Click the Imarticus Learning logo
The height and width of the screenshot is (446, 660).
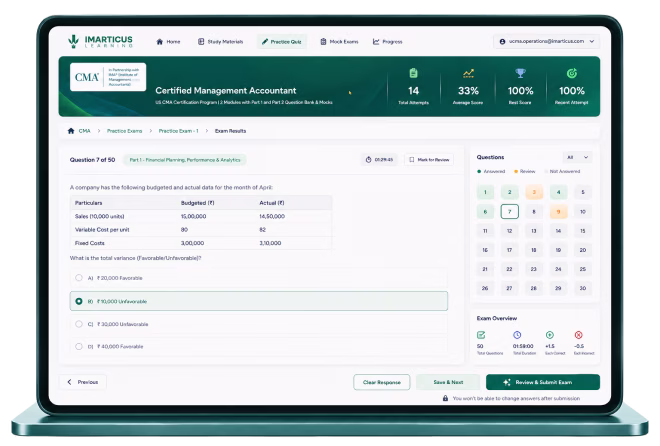[100, 41]
